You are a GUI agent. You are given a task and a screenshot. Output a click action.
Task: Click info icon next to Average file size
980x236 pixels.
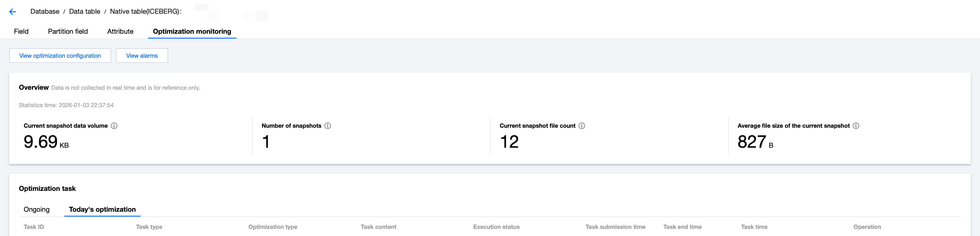point(856,126)
